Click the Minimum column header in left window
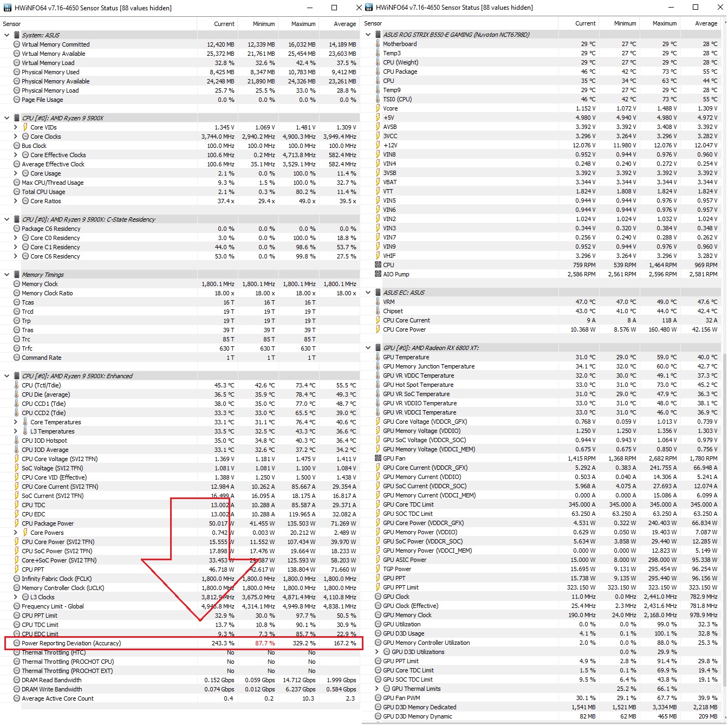This screenshot has height=725, width=728. [258, 24]
